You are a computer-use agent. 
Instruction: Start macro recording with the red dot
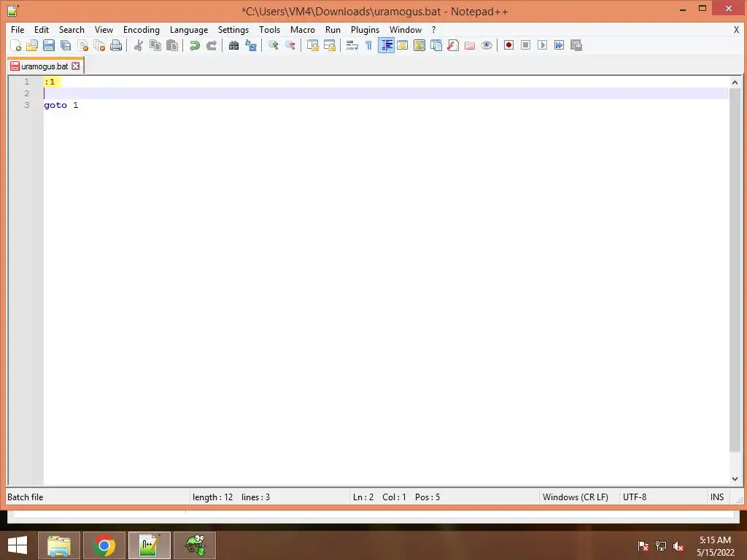tap(508, 45)
